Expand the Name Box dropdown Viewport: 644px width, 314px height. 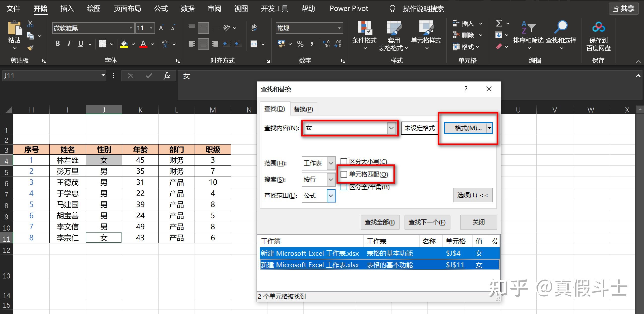[103, 75]
